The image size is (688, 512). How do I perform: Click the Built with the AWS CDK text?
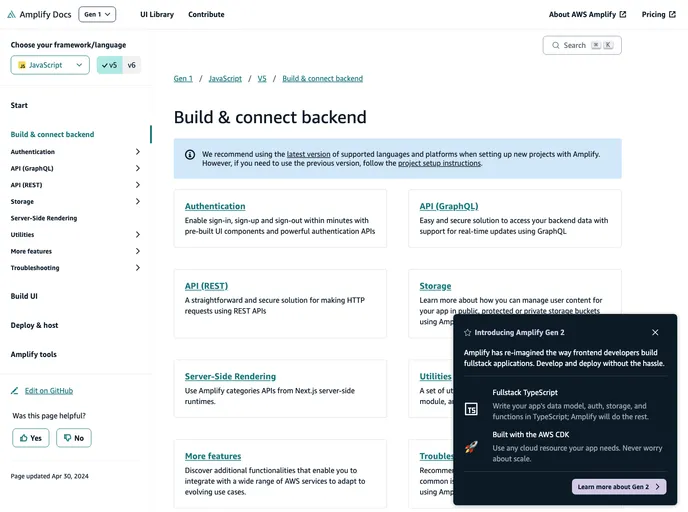[530, 435]
